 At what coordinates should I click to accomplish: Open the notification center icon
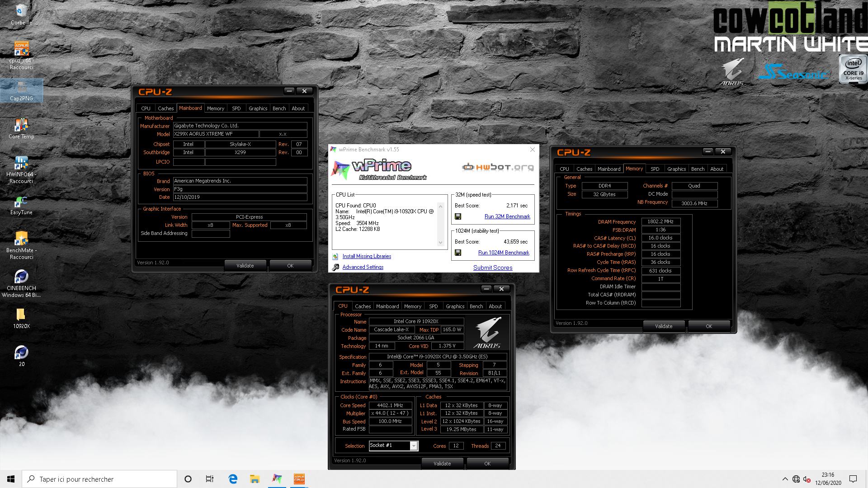click(853, 479)
